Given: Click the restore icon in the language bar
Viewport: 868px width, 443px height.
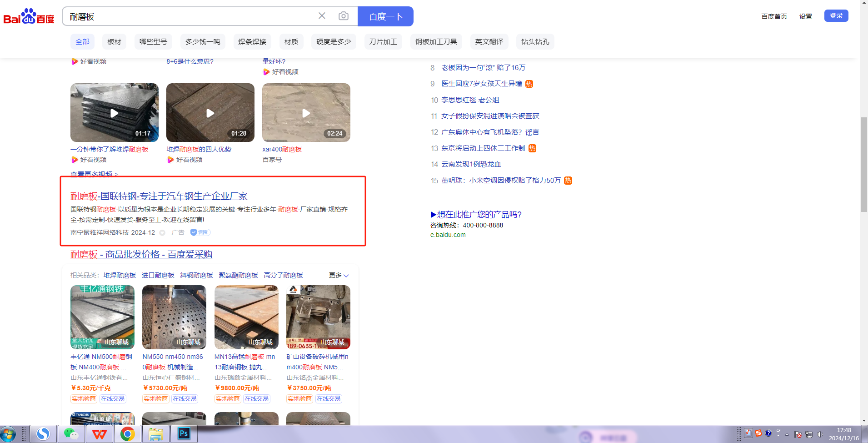Looking at the screenshot, I should [x=778, y=430].
